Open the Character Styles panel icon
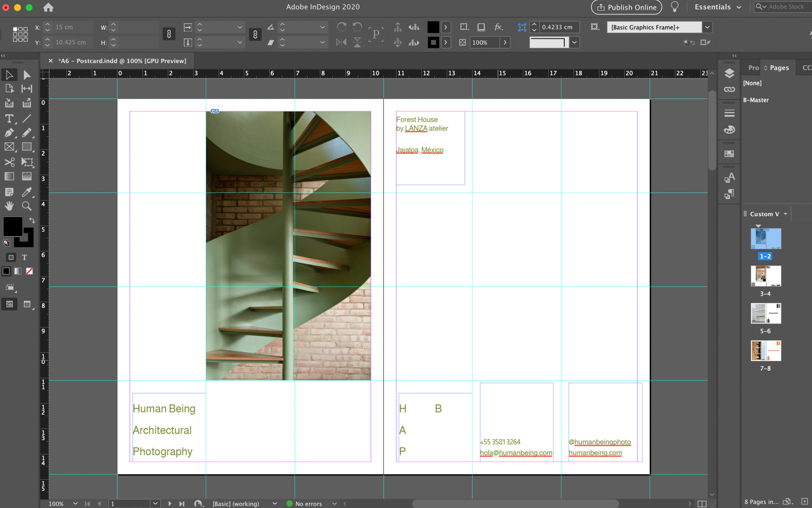This screenshot has height=508, width=812. [729, 177]
